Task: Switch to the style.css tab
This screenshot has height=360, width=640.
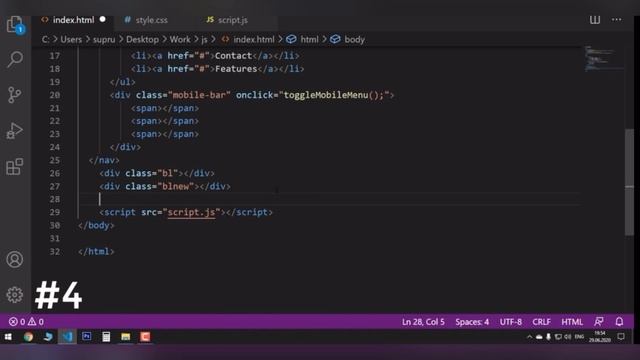Action: pyautogui.click(x=151, y=20)
